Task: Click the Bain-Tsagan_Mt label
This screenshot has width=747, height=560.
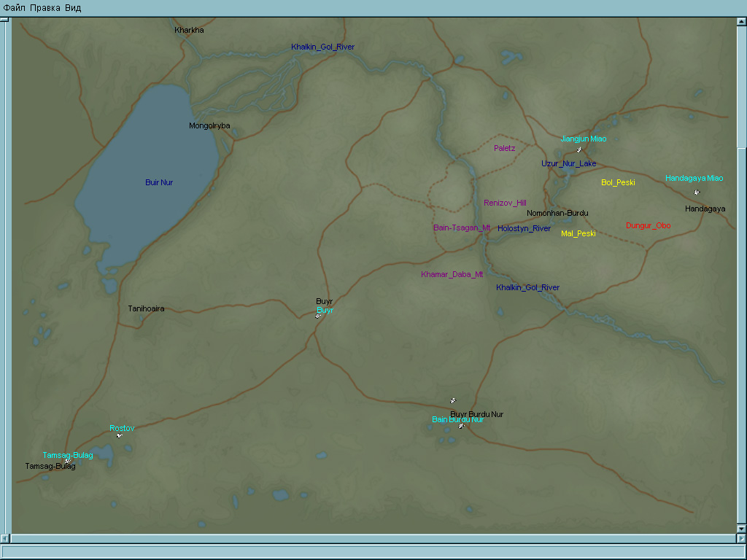Action: tap(462, 227)
